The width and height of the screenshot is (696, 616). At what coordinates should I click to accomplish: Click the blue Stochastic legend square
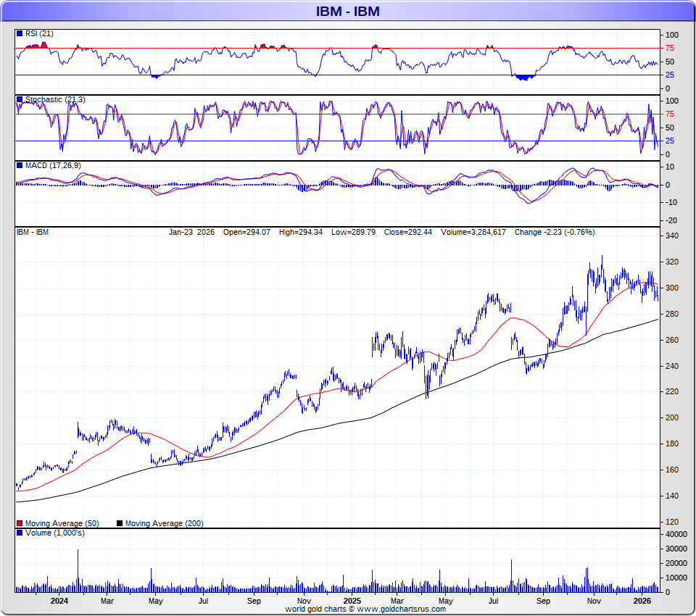pos(20,99)
